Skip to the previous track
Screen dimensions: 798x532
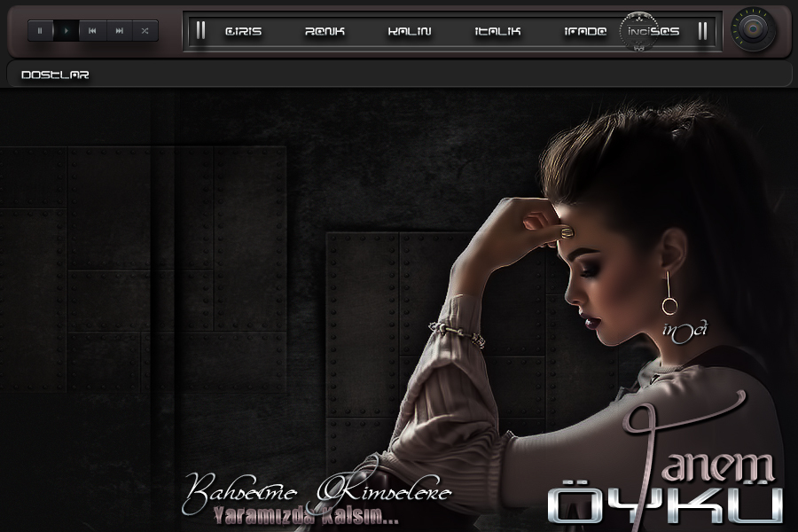[x=92, y=31]
